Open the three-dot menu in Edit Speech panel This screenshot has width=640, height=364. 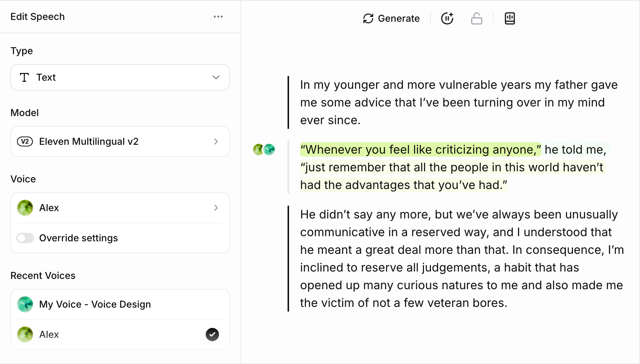[218, 16]
